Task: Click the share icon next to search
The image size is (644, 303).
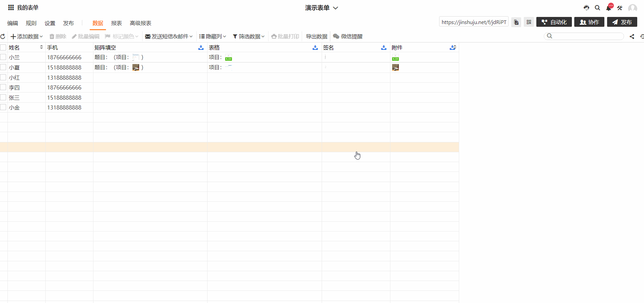Action: pyautogui.click(x=632, y=36)
